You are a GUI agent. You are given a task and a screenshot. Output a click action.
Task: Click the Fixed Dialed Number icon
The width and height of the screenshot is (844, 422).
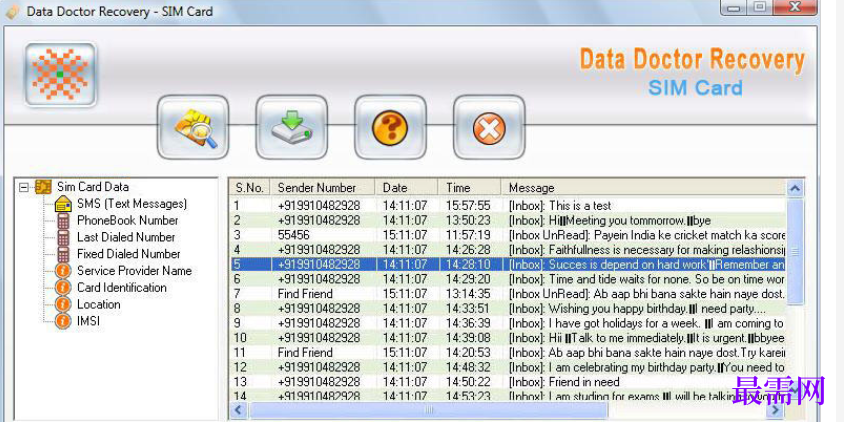point(64,254)
